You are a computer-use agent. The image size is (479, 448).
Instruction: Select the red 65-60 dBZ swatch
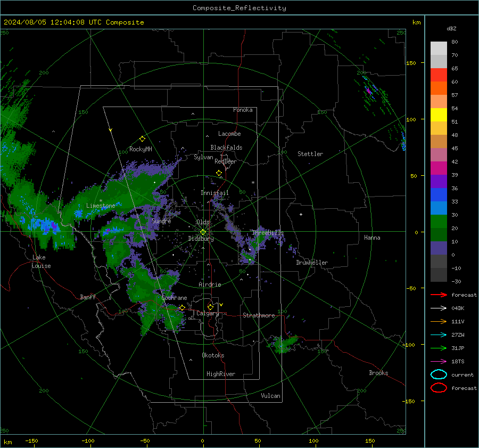(439, 75)
